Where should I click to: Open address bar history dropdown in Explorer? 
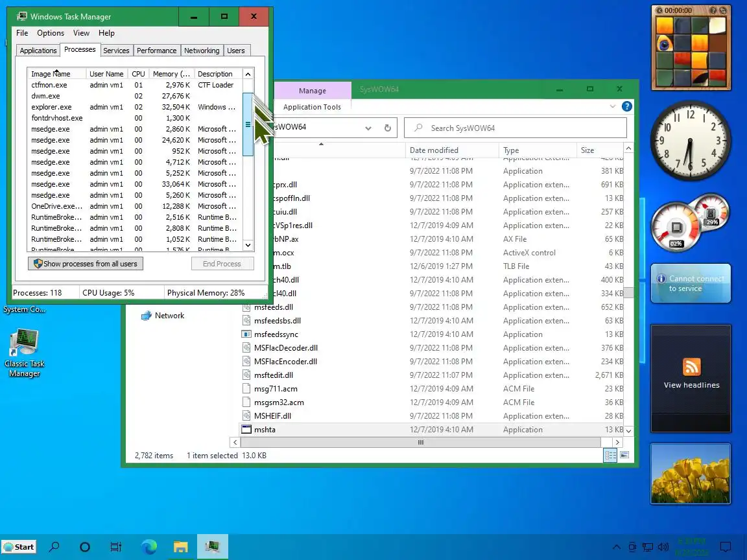(x=368, y=128)
